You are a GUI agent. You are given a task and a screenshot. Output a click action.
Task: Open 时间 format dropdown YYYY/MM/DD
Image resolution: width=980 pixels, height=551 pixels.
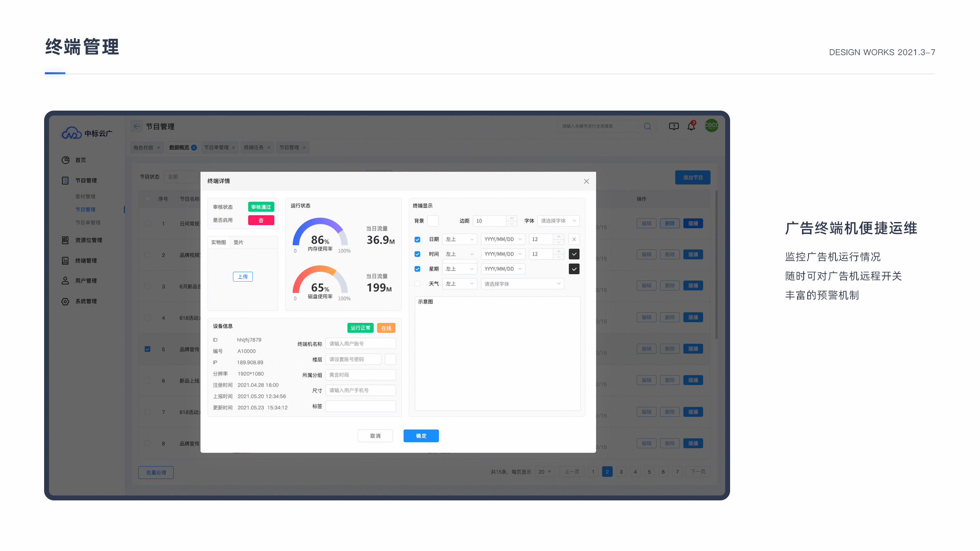(x=503, y=254)
